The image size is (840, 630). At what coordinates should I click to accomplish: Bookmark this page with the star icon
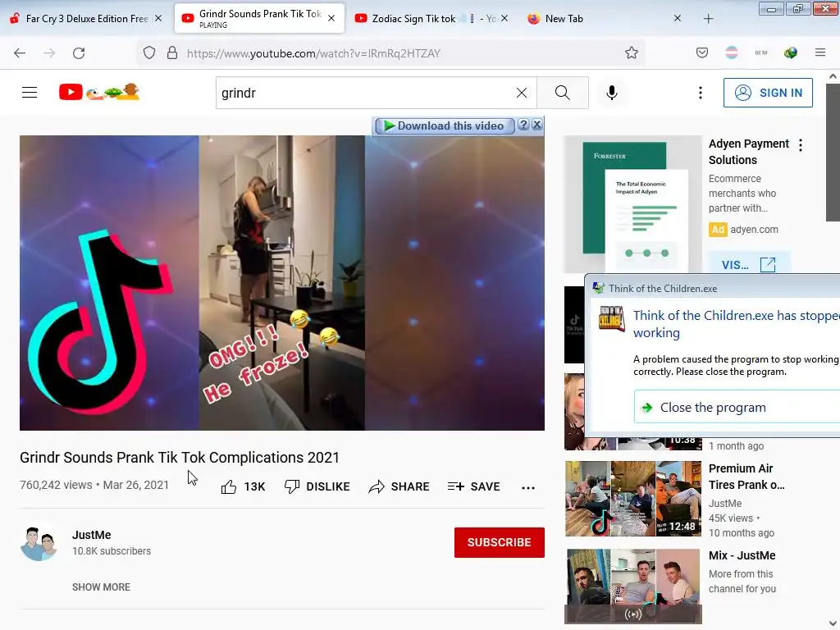[632, 53]
